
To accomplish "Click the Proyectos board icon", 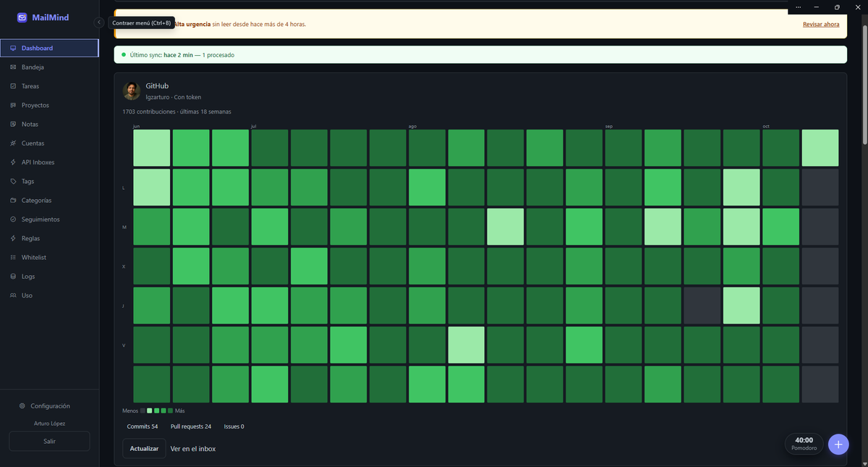I will point(13,105).
